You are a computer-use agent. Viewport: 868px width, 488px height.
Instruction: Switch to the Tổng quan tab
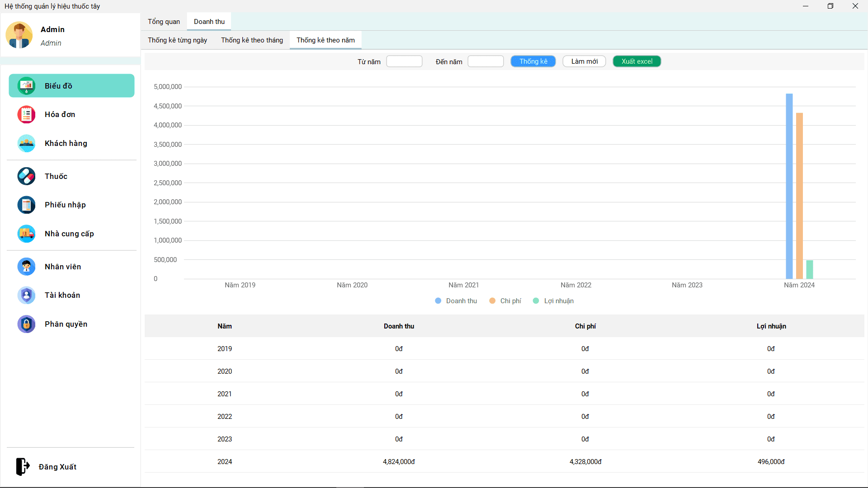pyautogui.click(x=163, y=21)
